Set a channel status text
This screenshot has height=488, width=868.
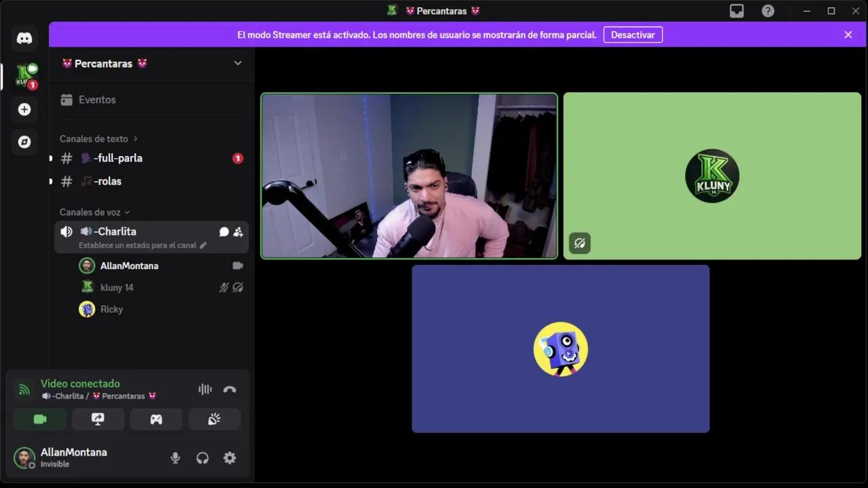click(x=138, y=245)
